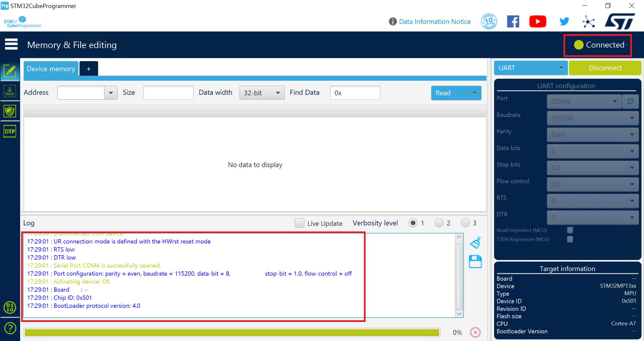This screenshot has width=644, height=341.
Task: Save the log with floppy disk icon
Action: (475, 262)
